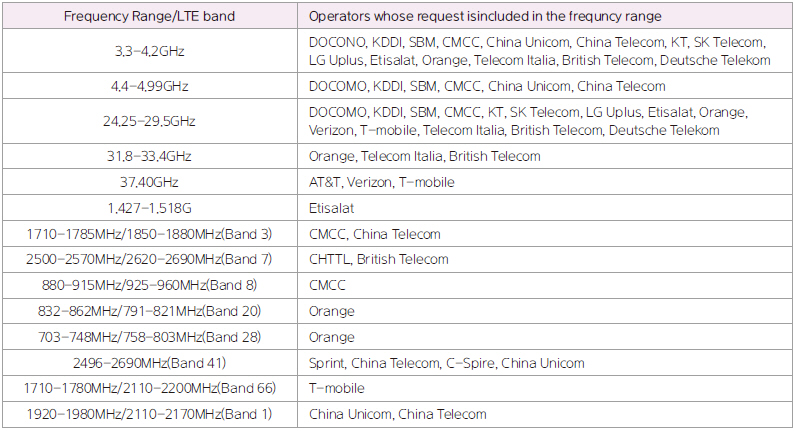This screenshot has height=431, width=795.
Task: Click the Band 3 frequency range cell
Action: coord(150,234)
